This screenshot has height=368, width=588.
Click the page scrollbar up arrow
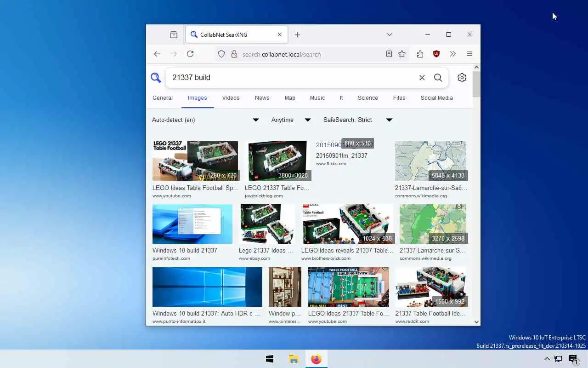(476, 67)
